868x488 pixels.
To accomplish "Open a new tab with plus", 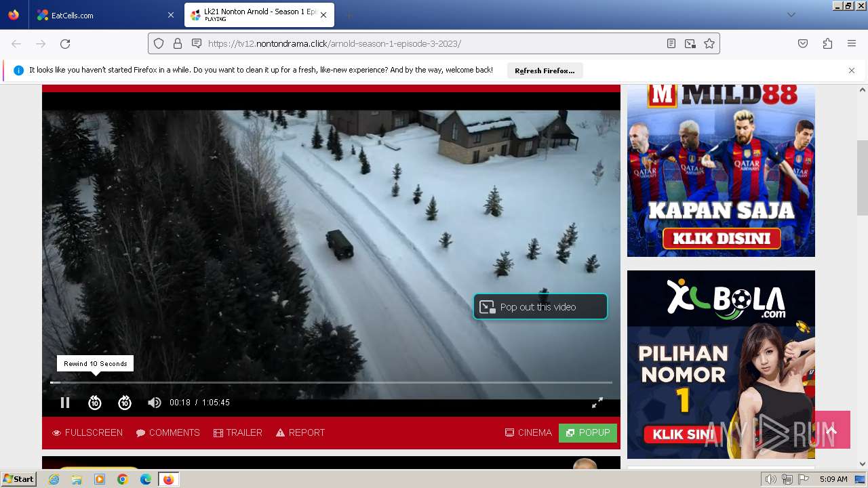I will [349, 15].
